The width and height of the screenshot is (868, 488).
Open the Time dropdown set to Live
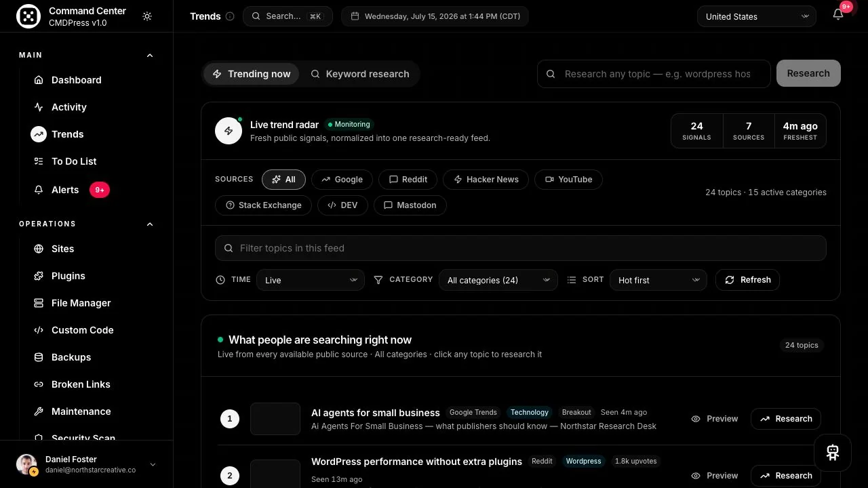point(311,280)
